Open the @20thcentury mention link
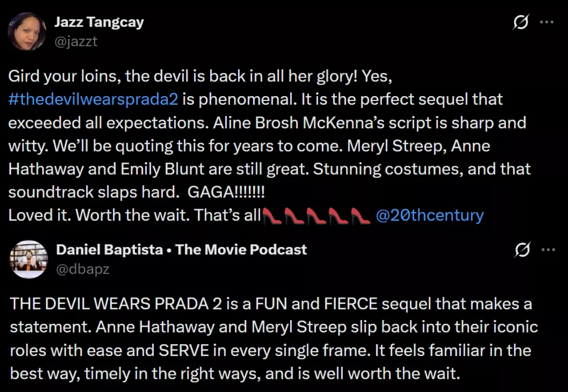The width and height of the screenshot is (568, 392). (x=429, y=215)
